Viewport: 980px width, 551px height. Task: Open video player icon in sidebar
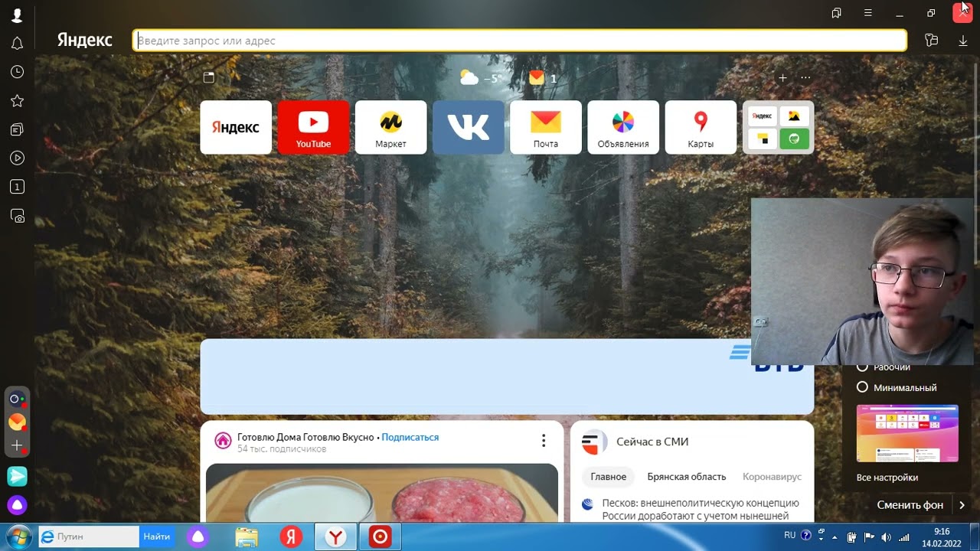pos(17,158)
